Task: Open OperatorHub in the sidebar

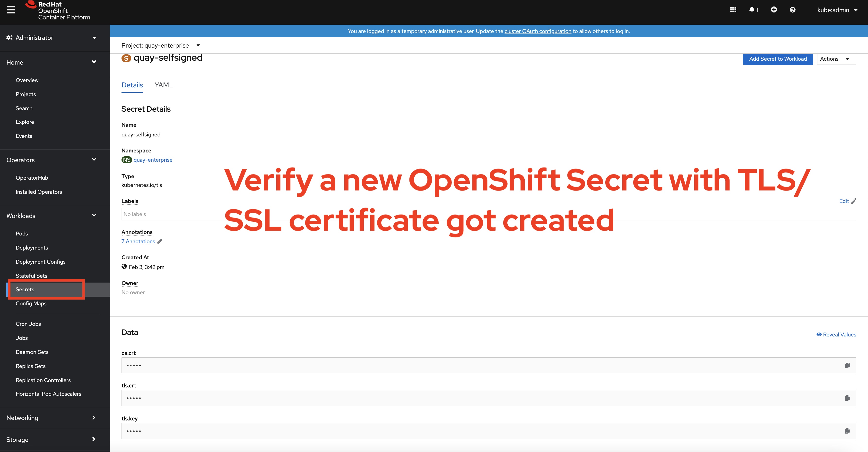Action: 32,178
